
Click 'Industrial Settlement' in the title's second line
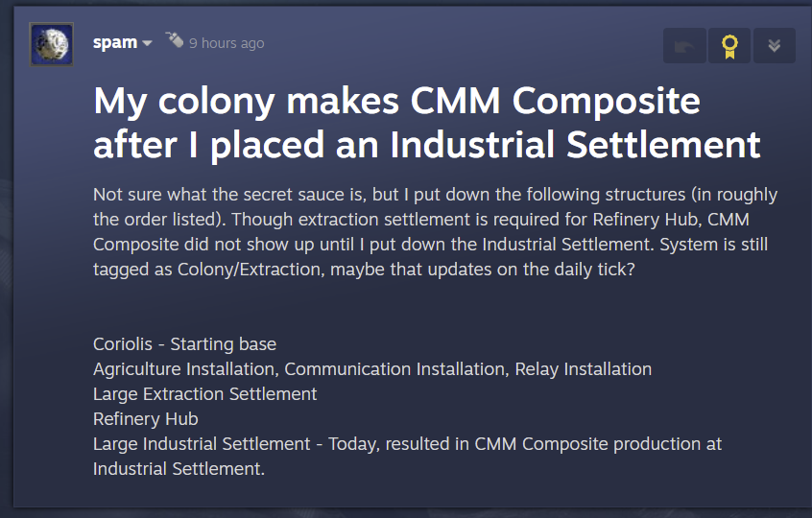pyautogui.click(x=575, y=145)
